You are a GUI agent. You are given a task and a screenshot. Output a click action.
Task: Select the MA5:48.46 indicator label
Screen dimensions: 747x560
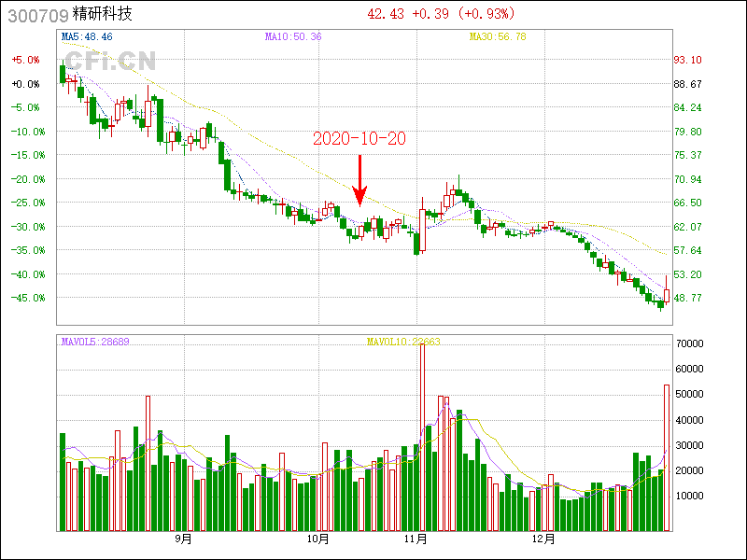coord(87,36)
